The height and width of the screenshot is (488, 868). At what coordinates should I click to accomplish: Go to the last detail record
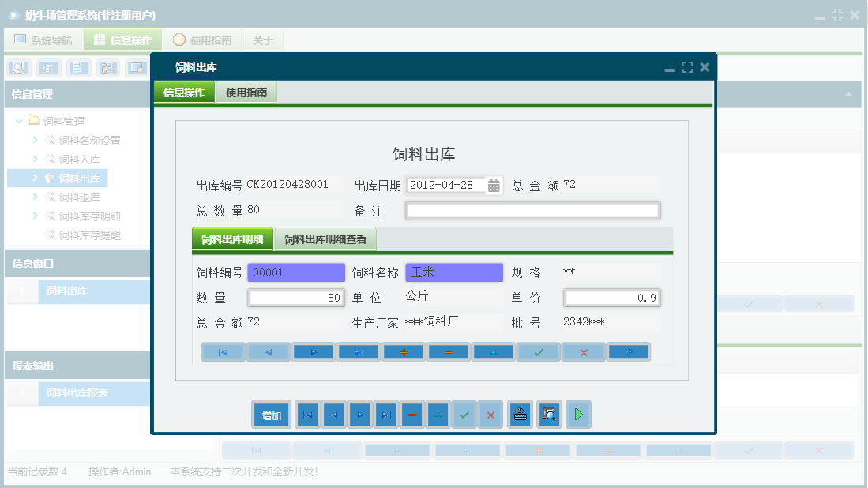[358, 352]
